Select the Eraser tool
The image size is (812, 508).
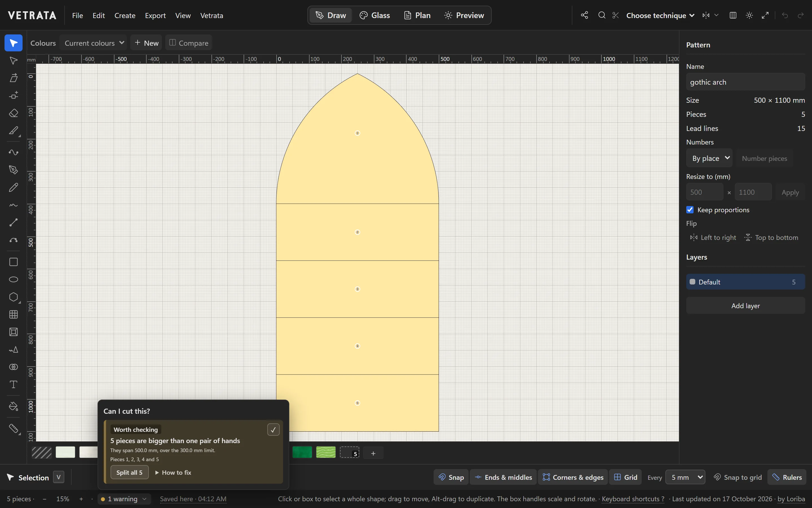coord(14,113)
